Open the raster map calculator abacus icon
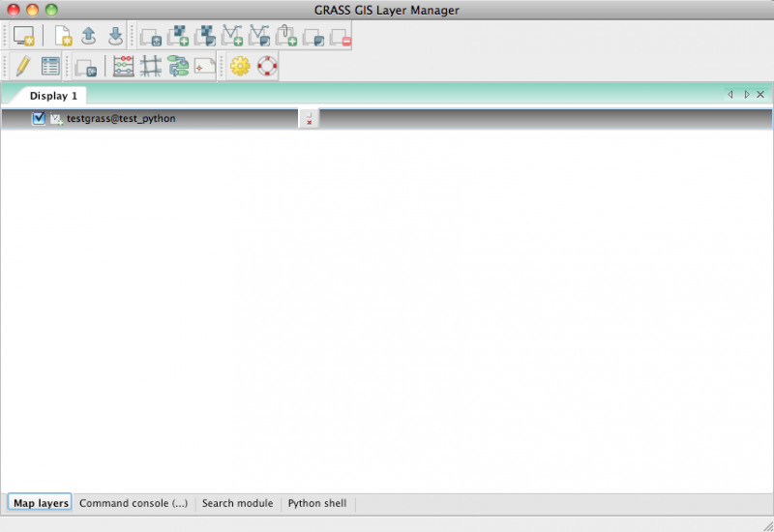Viewport: 774px width, 532px height. pos(124,66)
